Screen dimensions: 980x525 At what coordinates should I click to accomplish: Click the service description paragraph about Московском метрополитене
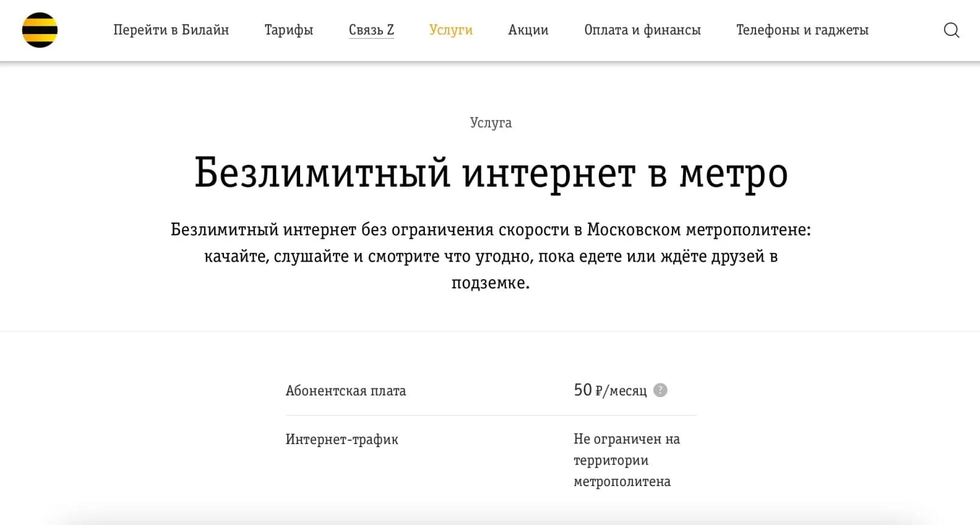coord(491,256)
